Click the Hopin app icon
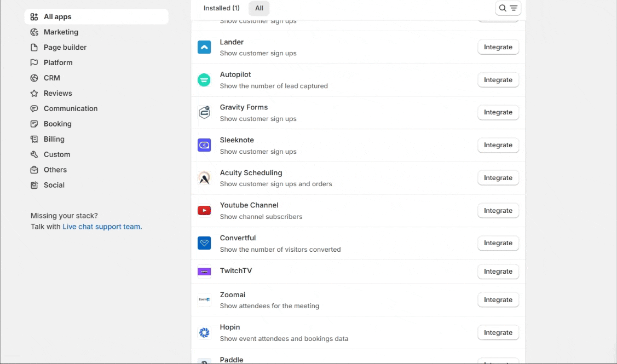 pos(204,333)
